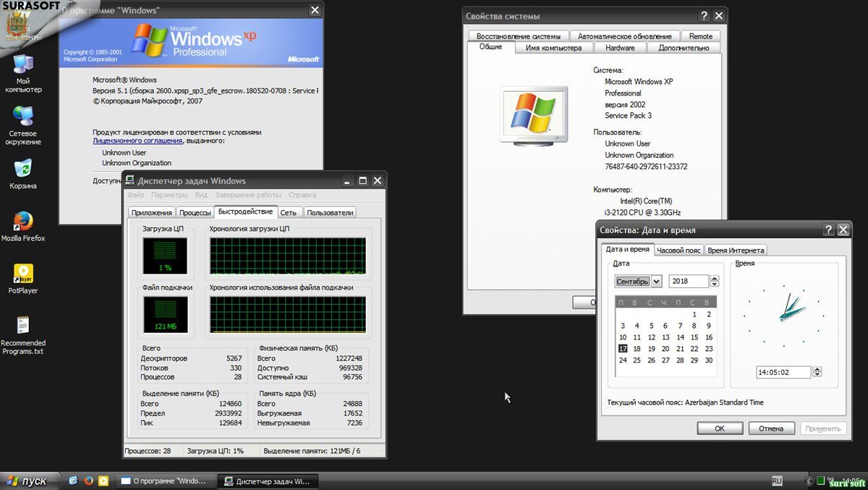Open Время Интернета tab
Image resolution: width=868 pixels, height=490 pixels.
[x=736, y=250]
